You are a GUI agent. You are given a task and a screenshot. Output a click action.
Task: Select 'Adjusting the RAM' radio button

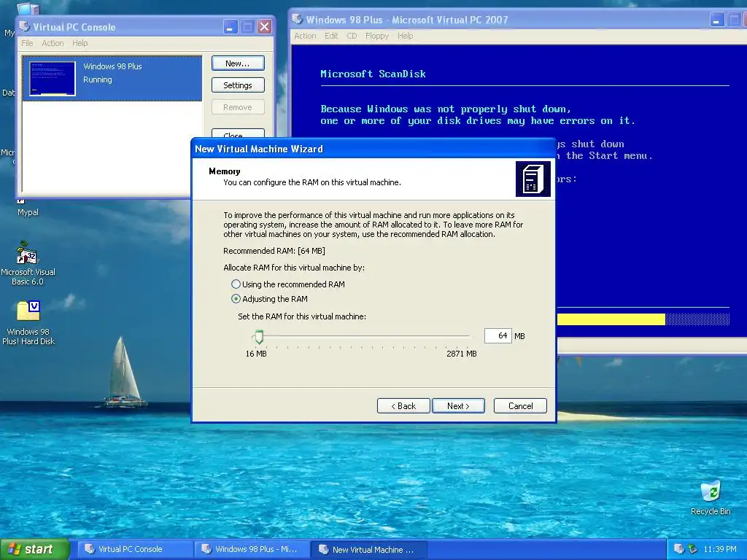point(236,299)
